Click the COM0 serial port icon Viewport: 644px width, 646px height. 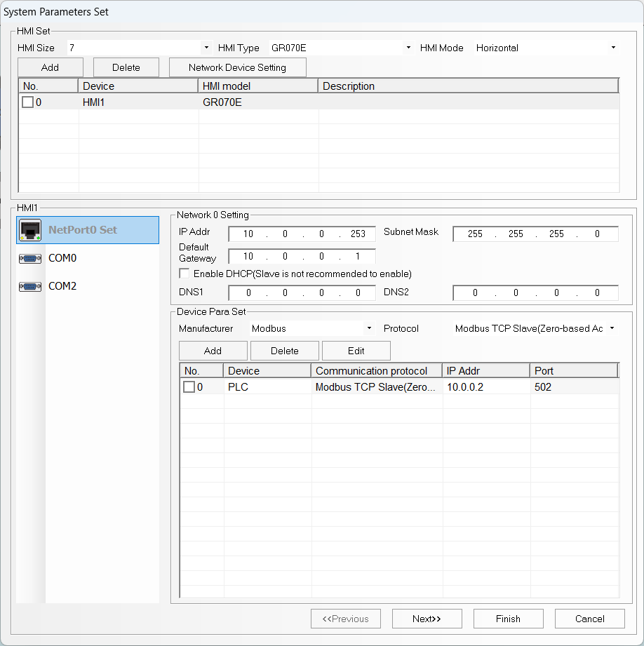30,257
